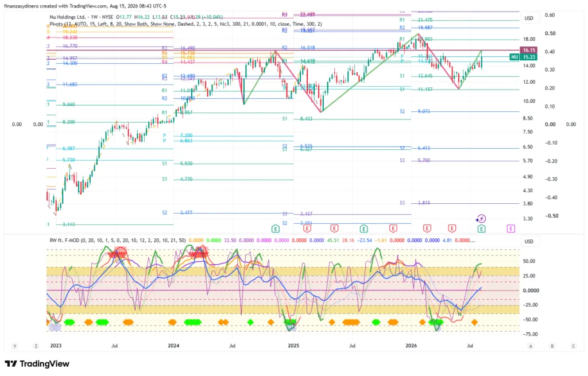Click the 2024 label on time axis
Viewport: 588px width, 376px height.
[173, 346]
